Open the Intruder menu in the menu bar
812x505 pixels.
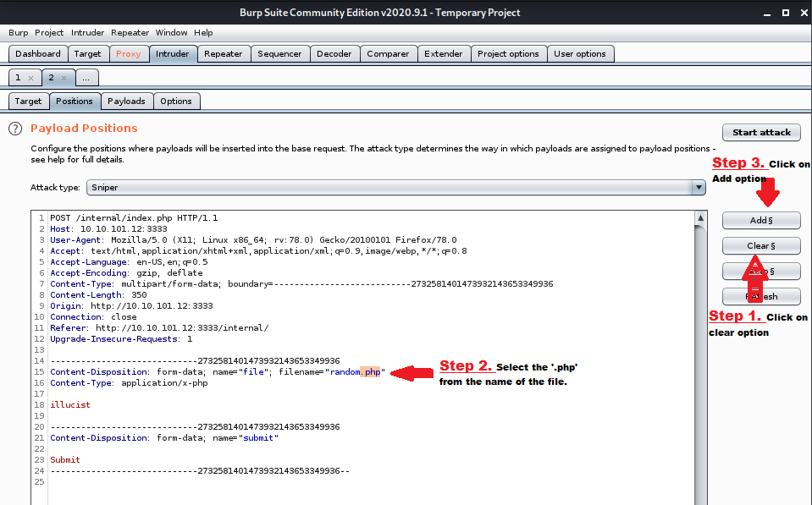click(87, 33)
